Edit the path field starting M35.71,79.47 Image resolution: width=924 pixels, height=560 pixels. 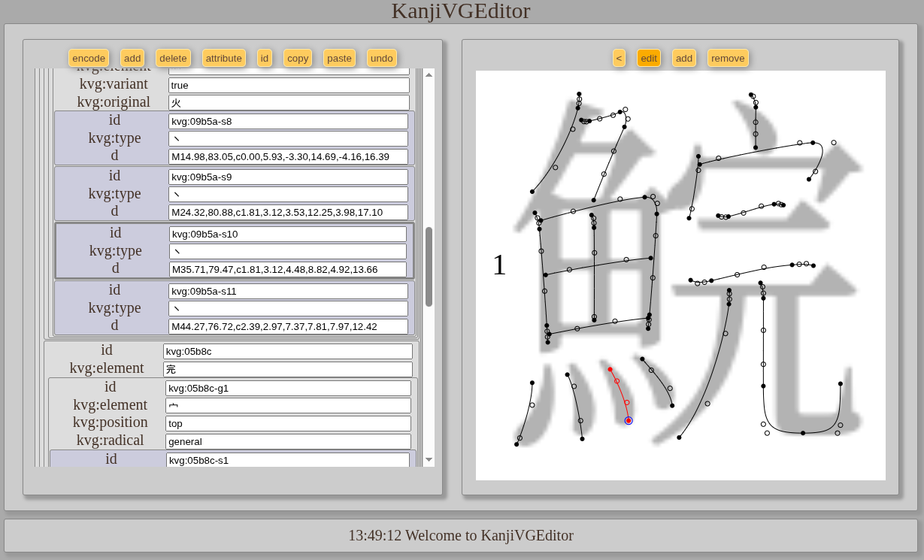click(288, 269)
